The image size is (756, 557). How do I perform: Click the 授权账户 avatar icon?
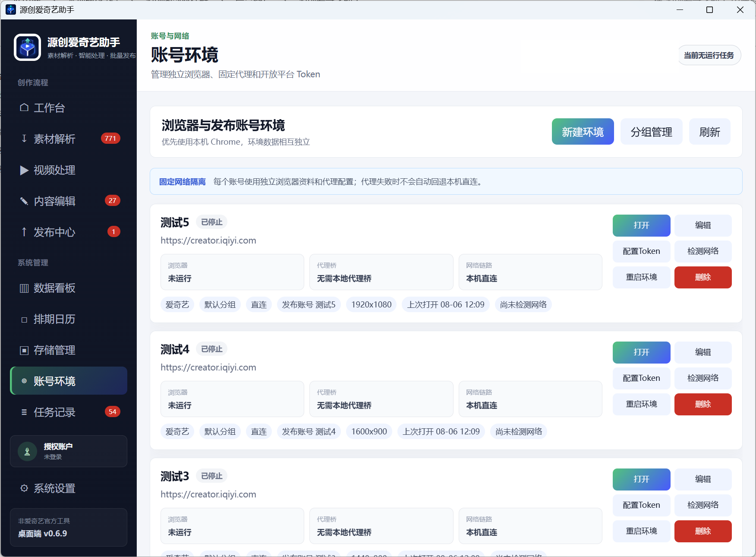tap(27, 452)
